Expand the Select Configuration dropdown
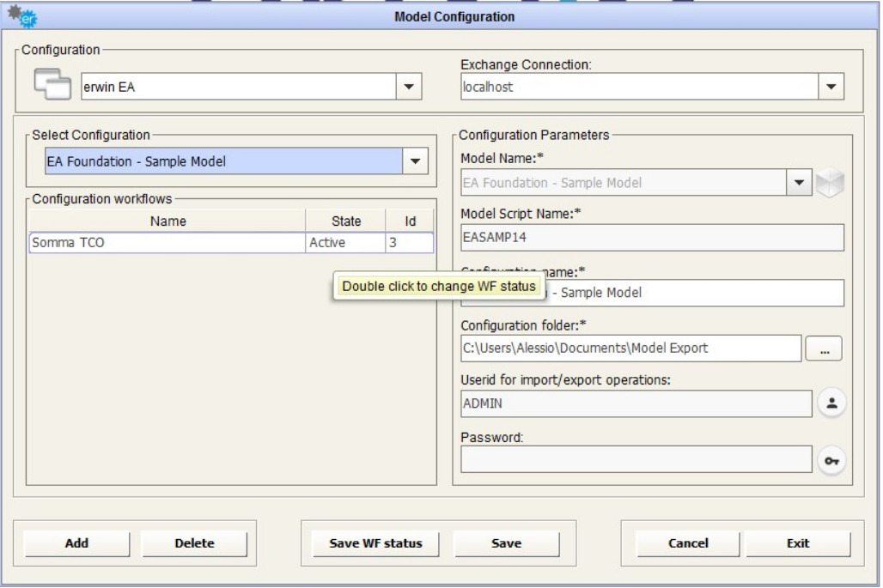The width and height of the screenshot is (883, 588). [416, 161]
